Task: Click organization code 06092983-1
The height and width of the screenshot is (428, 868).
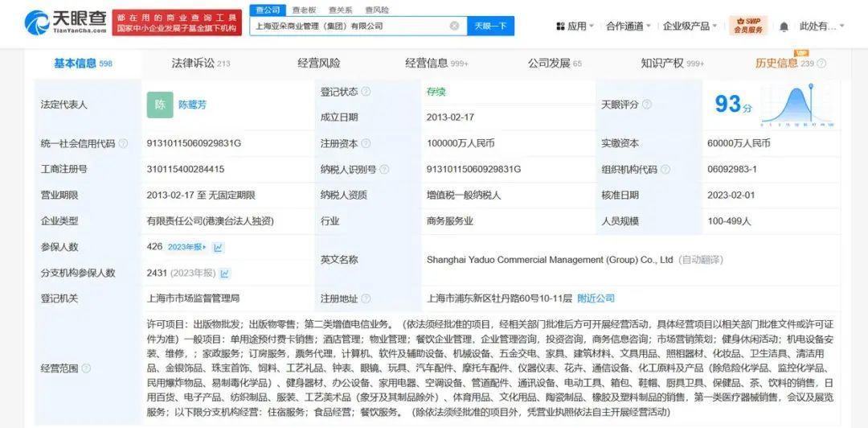Action: (732, 170)
